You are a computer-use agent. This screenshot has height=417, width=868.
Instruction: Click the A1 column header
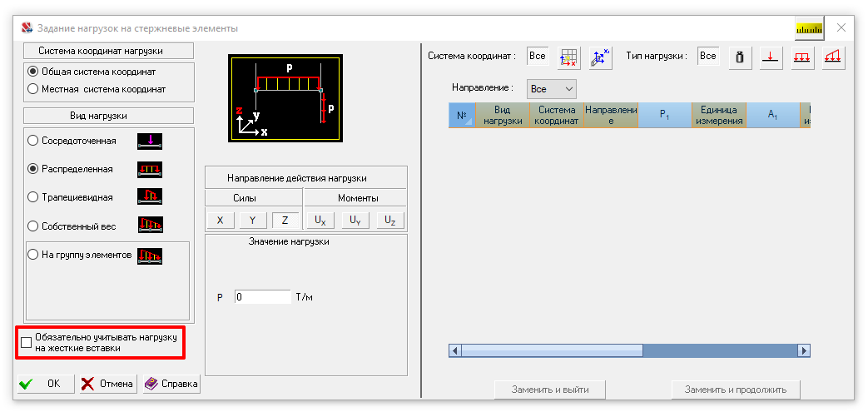773,115
